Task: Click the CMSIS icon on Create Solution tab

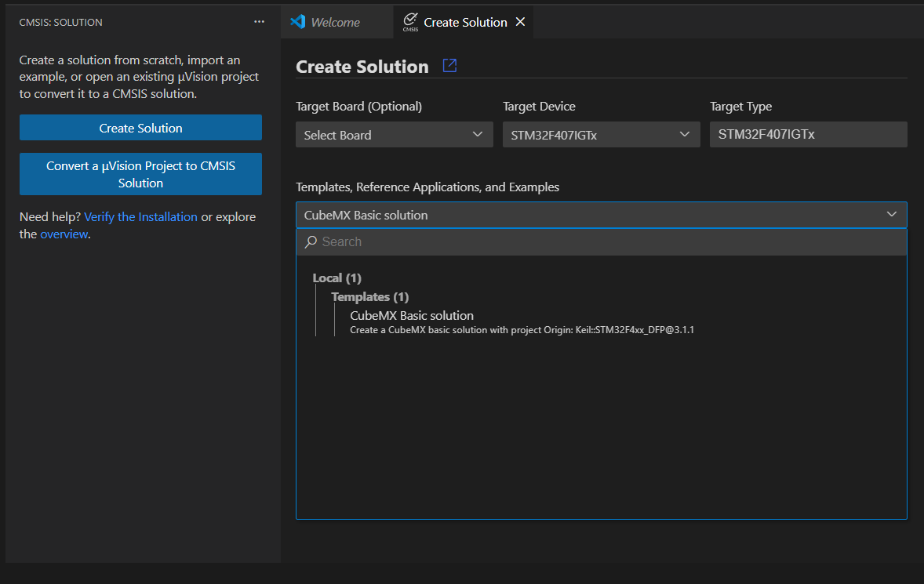Action: tap(410, 22)
